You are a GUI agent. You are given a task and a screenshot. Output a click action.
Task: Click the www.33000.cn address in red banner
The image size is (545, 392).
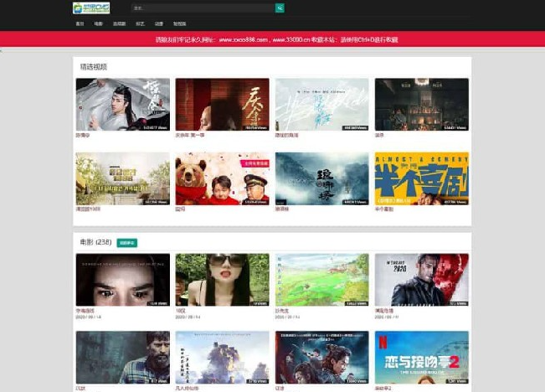[291, 39]
